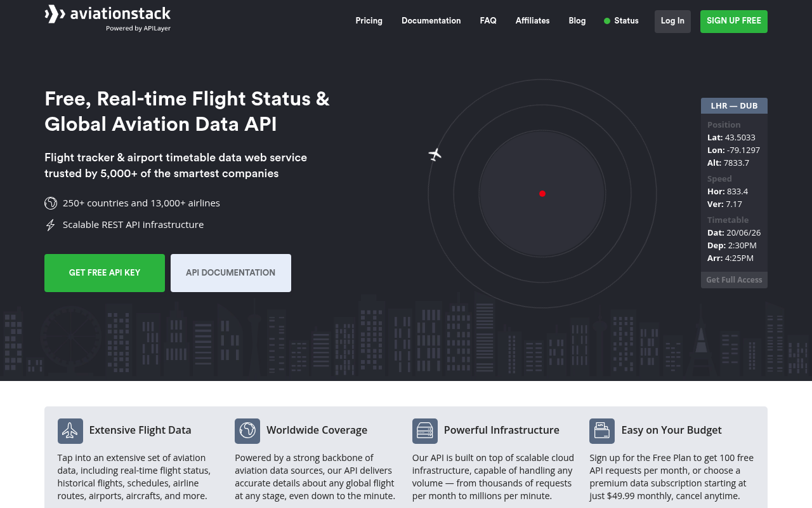Click the main hero headline text
Screen dimensions: 812x508
[x=187, y=111]
